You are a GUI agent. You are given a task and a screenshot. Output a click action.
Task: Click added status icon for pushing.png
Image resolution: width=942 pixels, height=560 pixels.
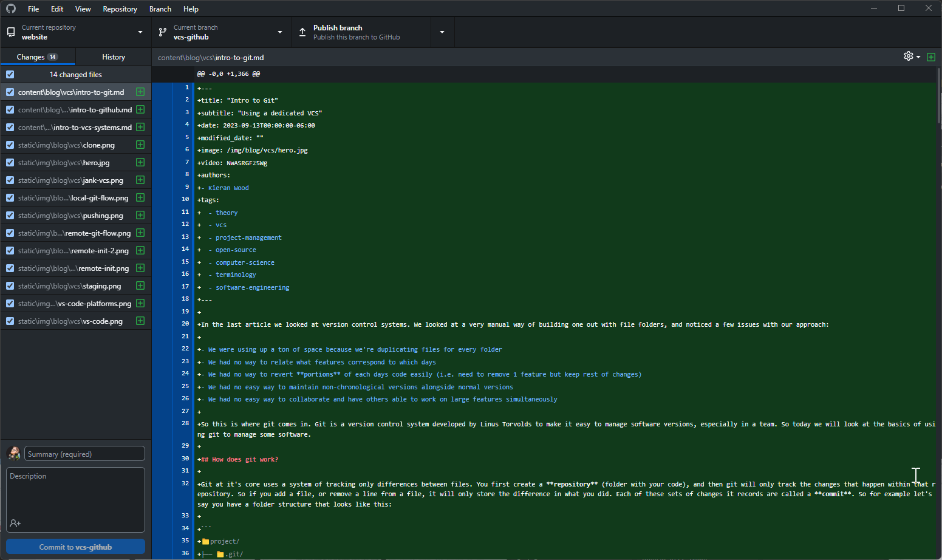click(x=140, y=215)
